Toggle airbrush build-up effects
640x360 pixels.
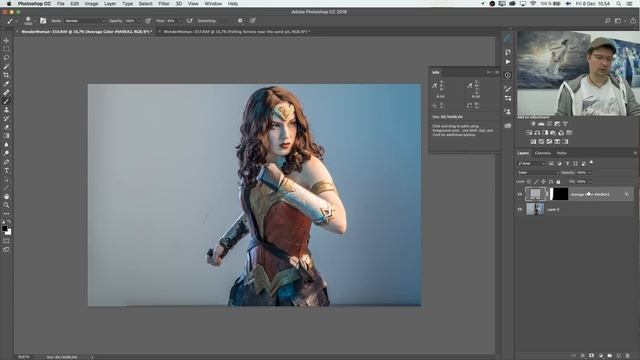[x=189, y=20]
